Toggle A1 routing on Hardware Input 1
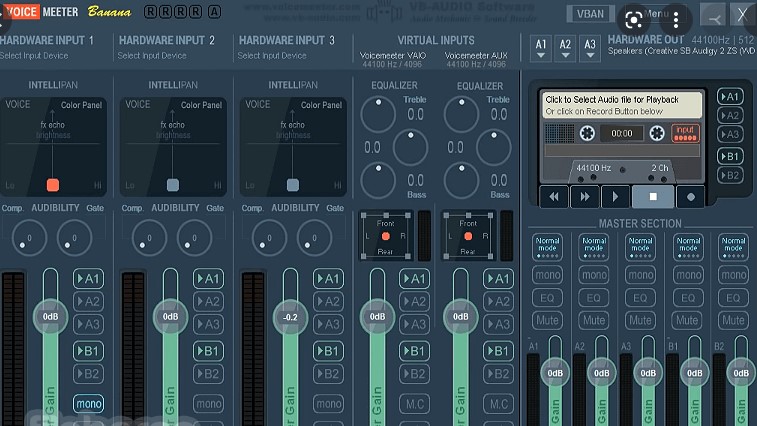 click(88, 279)
